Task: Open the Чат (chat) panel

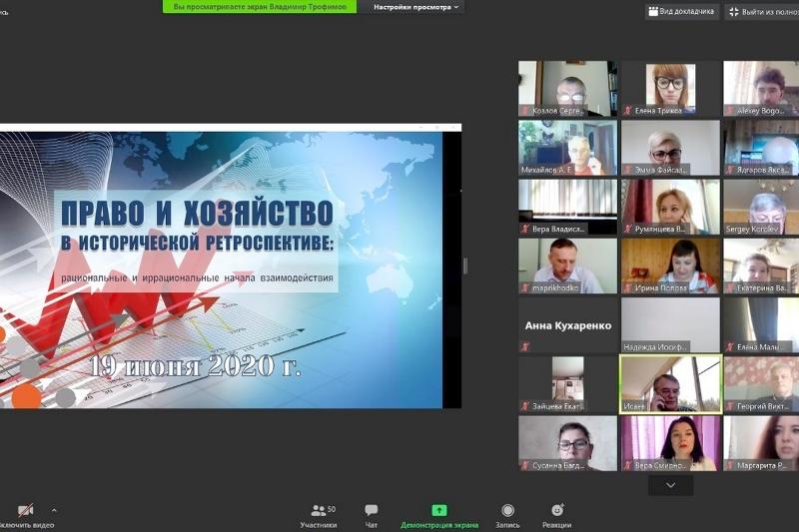Action: point(371,515)
